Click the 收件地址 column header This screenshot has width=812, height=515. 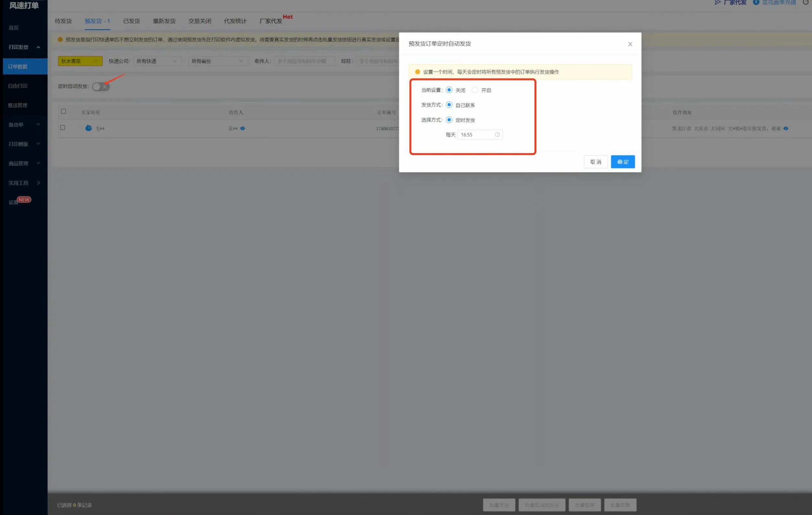click(x=682, y=112)
